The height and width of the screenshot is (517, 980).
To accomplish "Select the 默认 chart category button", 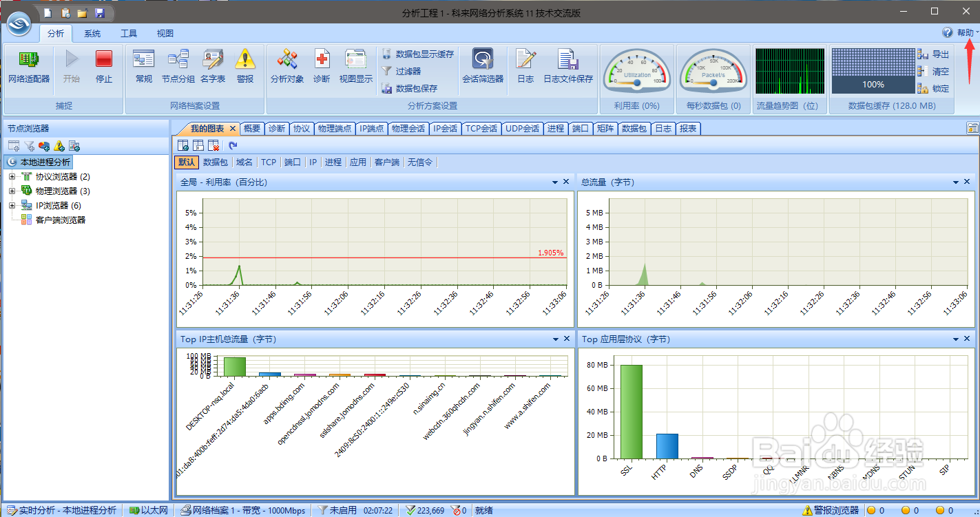I will [x=186, y=162].
